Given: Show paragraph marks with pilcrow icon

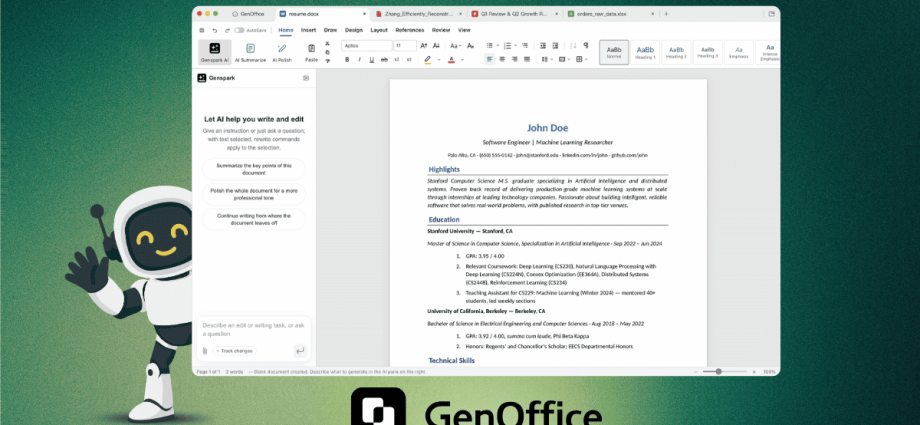Looking at the screenshot, I should point(587,45).
